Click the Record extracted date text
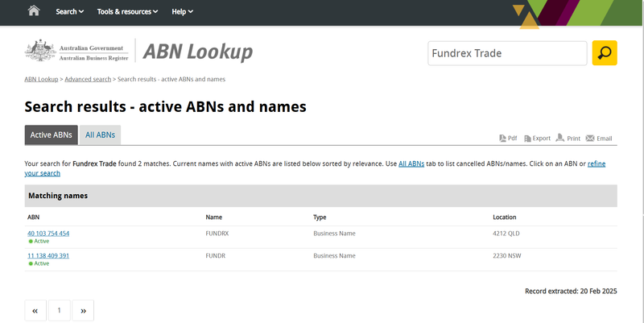Image resolution: width=644 pixels, height=323 pixels. (x=571, y=291)
